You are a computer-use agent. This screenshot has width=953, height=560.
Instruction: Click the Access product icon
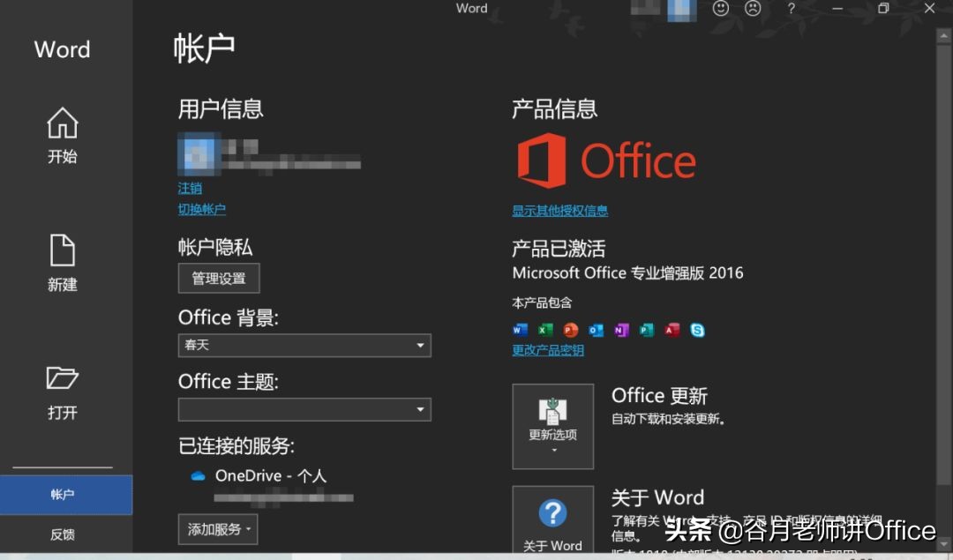[672, 330]
